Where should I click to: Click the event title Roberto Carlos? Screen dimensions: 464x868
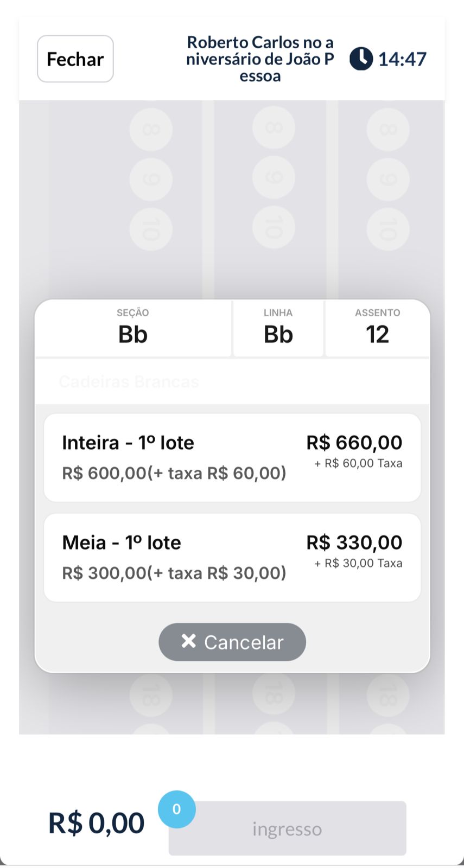(x=260, y=59)
